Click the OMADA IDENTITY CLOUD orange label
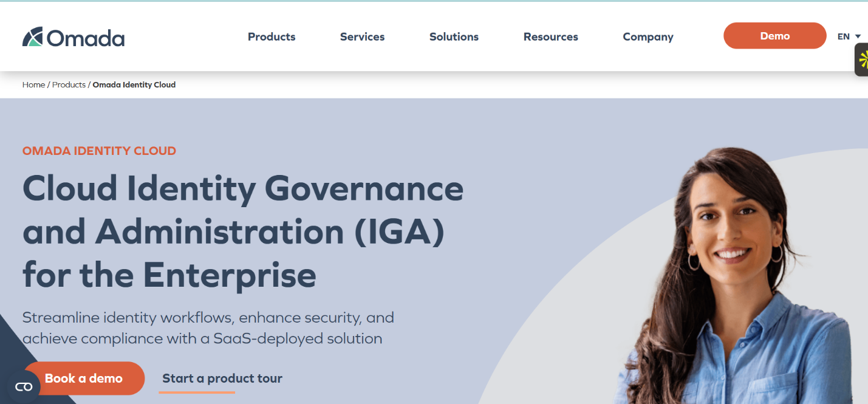Viewport: 868px width, 404px height. 99,151
